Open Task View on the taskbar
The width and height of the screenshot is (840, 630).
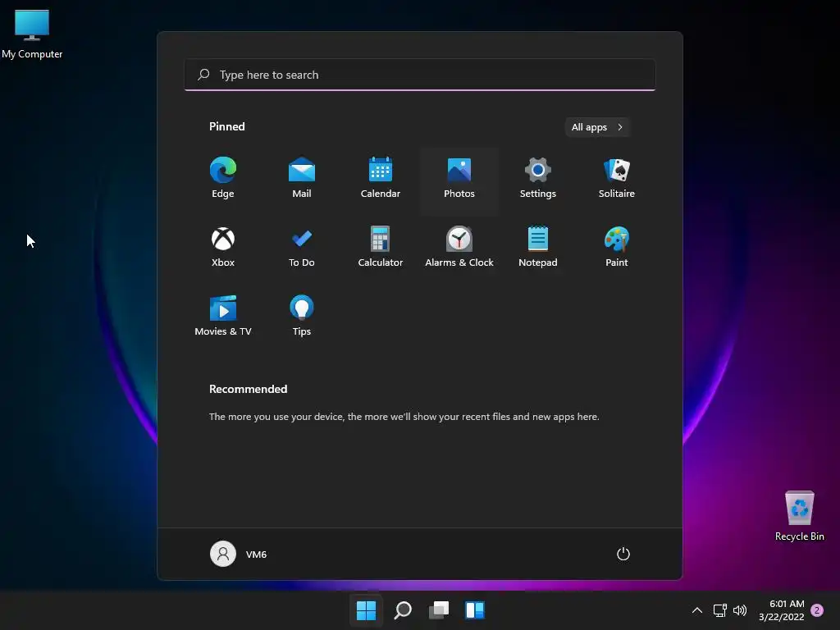(439, 610)
